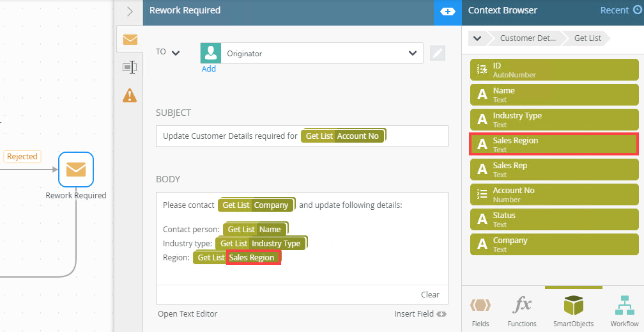Click inside the Subject text field
This screenshot has height=332, width=644.
pos(302,136)
